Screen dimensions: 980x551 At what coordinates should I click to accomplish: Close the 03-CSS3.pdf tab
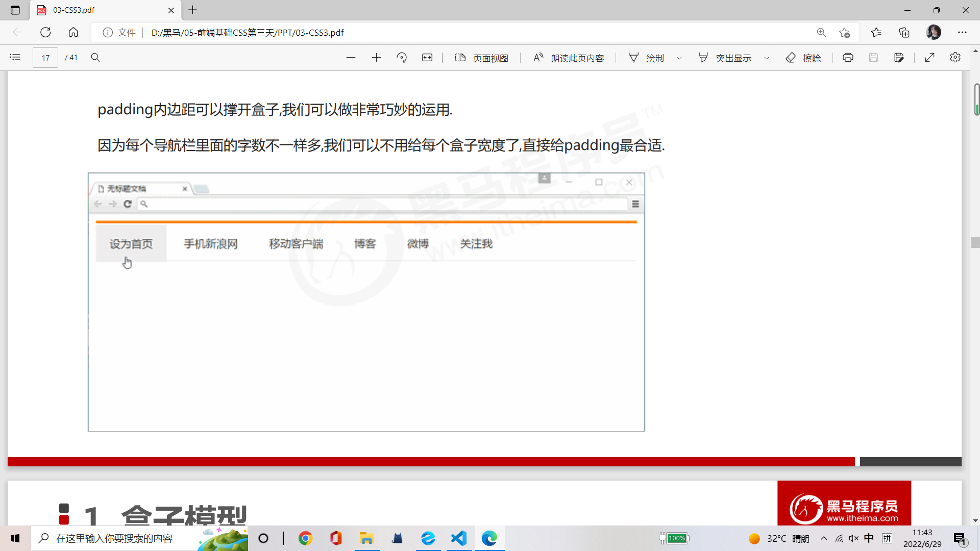[171, 10]
